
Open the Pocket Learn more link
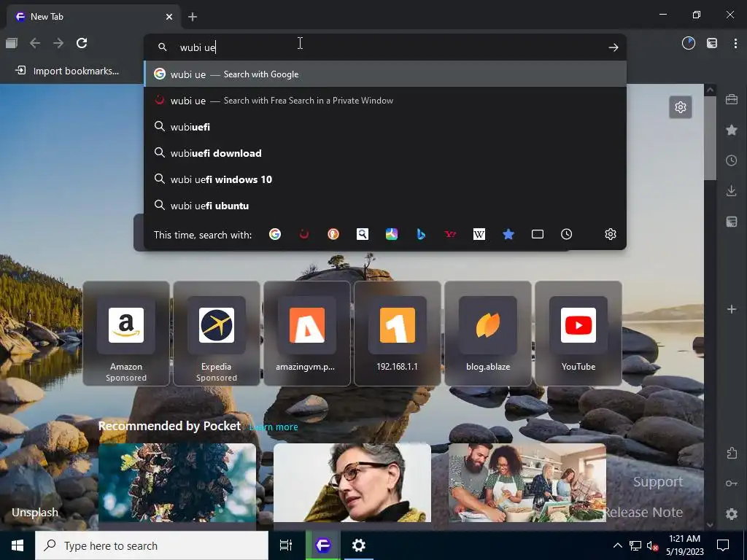(274, 427)
